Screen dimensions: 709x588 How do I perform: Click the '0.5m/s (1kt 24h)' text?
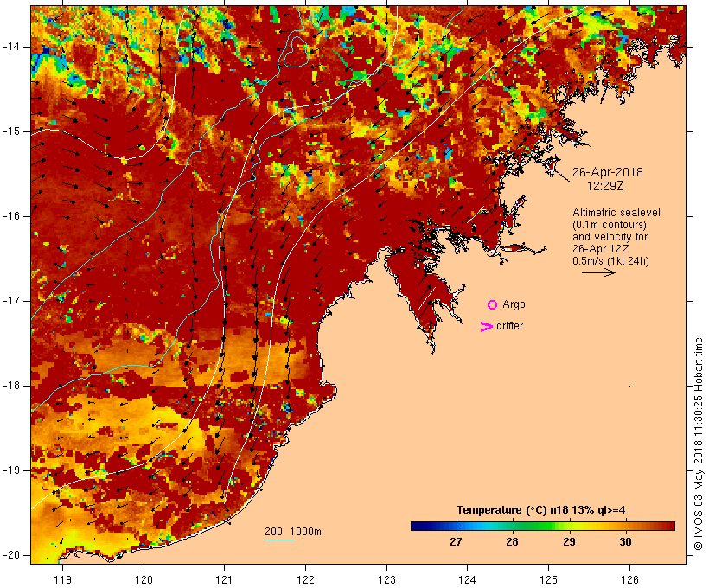pyautogui.click(x=610, y=261)
